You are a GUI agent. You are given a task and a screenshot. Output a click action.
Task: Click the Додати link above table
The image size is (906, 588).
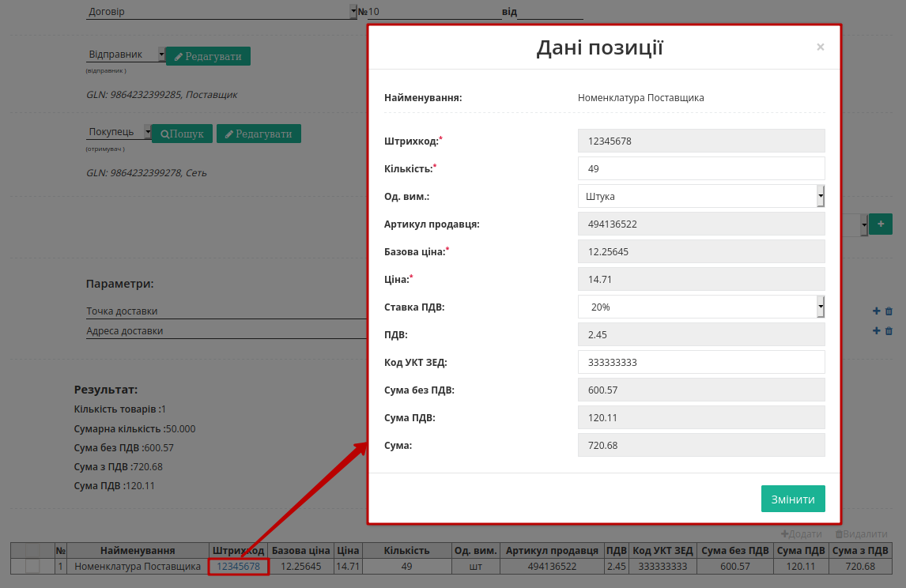802,534
